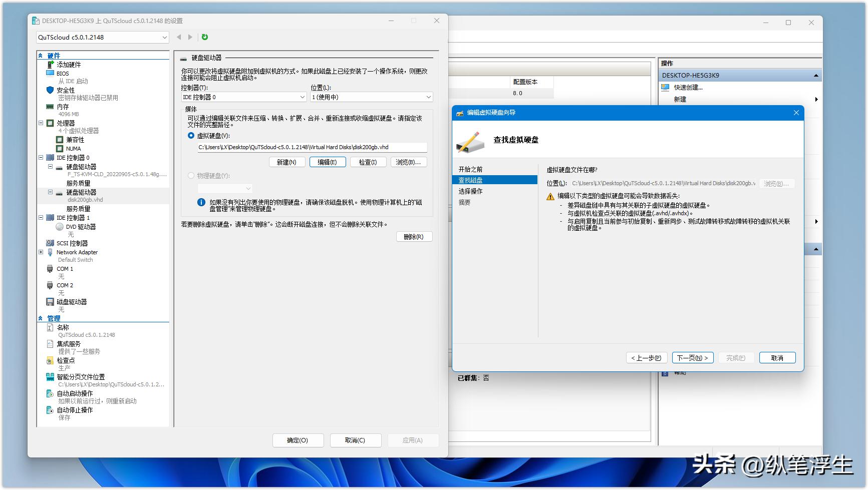
Task: Select the 检查点 checkpoint icon under 管理
Action: (x=50, y=360)
